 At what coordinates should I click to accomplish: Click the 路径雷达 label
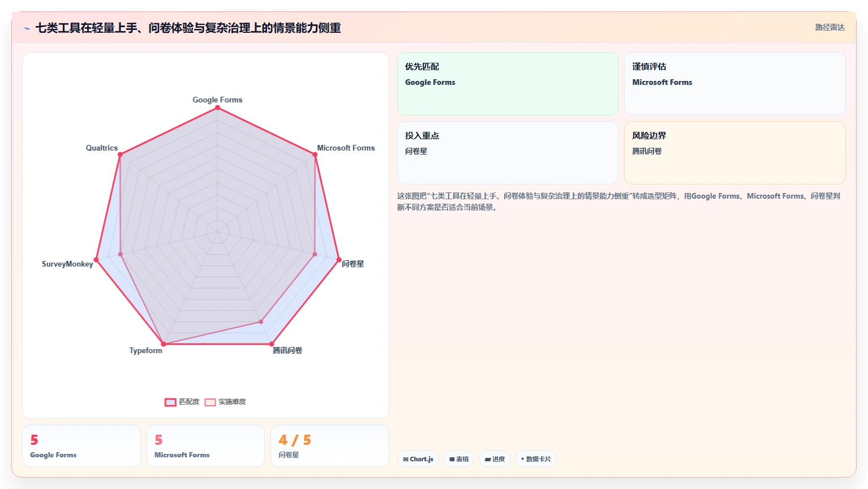pyautogui.click(x=830, y=27)
